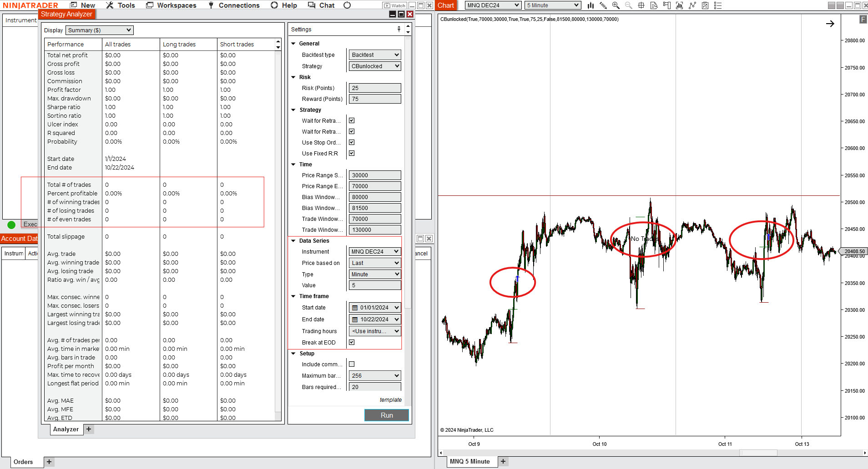The image size is (868, 469).
Task: Click the template link
Action: [x=391, y=400]
